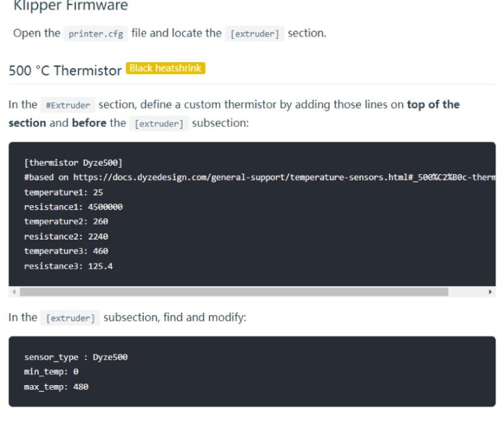Viewport: 504px width, 429px height.
Task: Click the bold 'top of the' text
Action: (433, 105)
